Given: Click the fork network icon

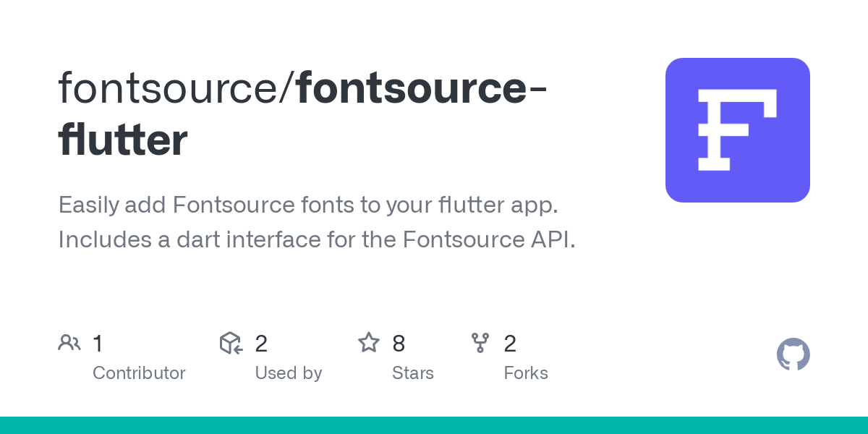Looking at the screenshot, I should coord(480,343).
